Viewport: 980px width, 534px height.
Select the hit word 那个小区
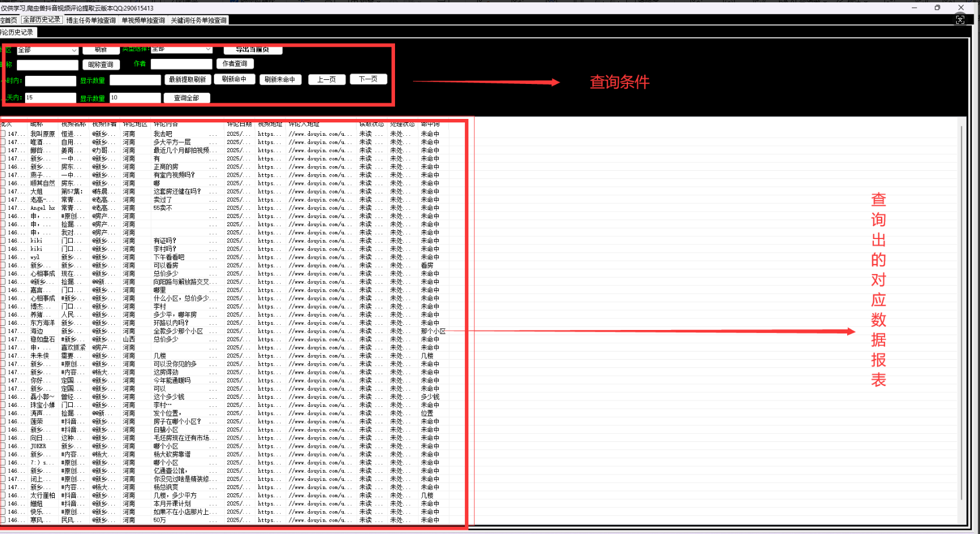pyautogui.click(x=433, y=331)
